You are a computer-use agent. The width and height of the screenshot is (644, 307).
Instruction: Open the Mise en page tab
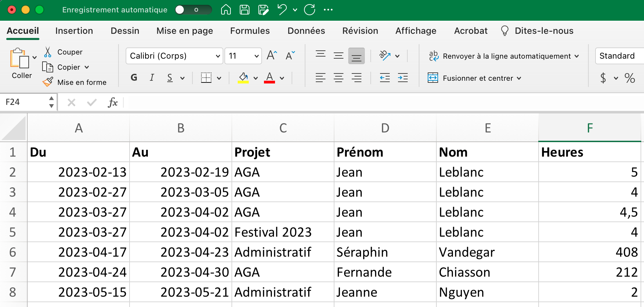(184, 31)
